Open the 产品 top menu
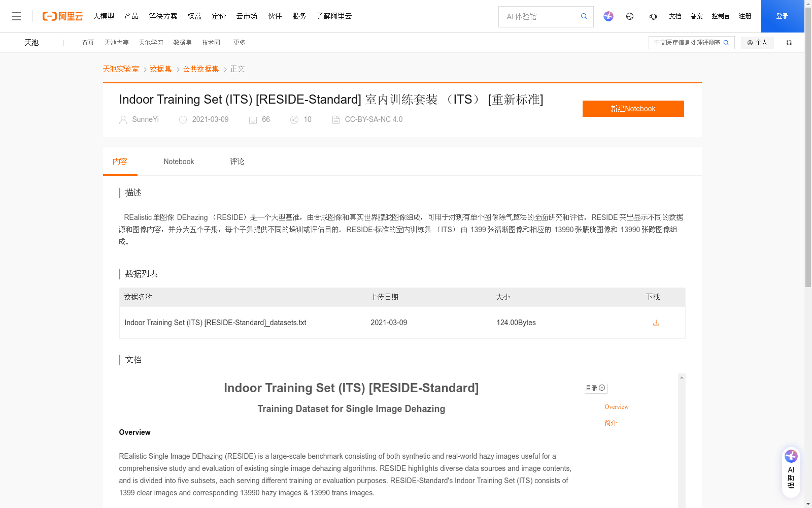This screenshot has height=508, width=812. (x=131, y=16)
